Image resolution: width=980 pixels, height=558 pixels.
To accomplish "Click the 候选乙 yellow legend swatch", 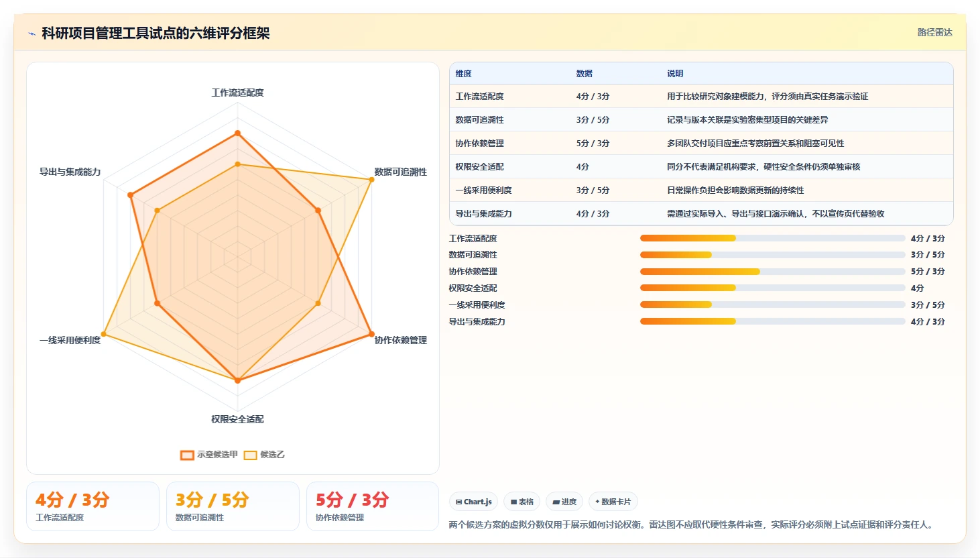I will point(251,455).
